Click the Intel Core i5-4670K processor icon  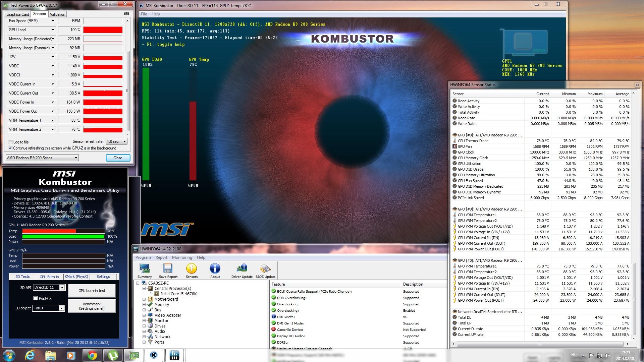(157, 294)
